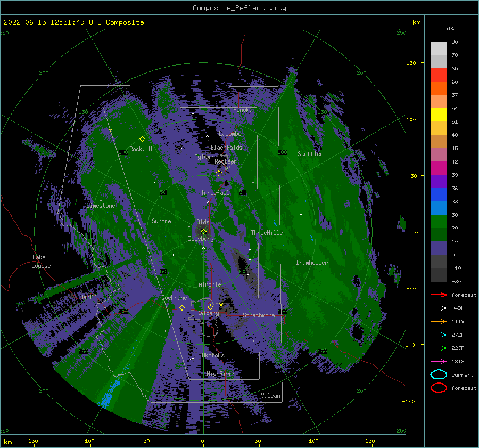Viewport: 479px width, 448px height.
Task: Click the Okotoks town label
Action: (x=213, y=355)
